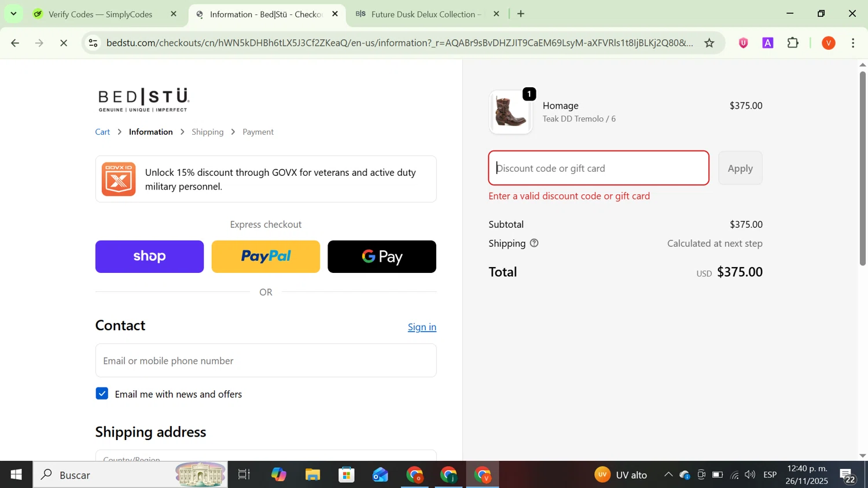The image size is (868, 488).
Task: Open File Explorer from the taskbar
Action: (312, 475)
